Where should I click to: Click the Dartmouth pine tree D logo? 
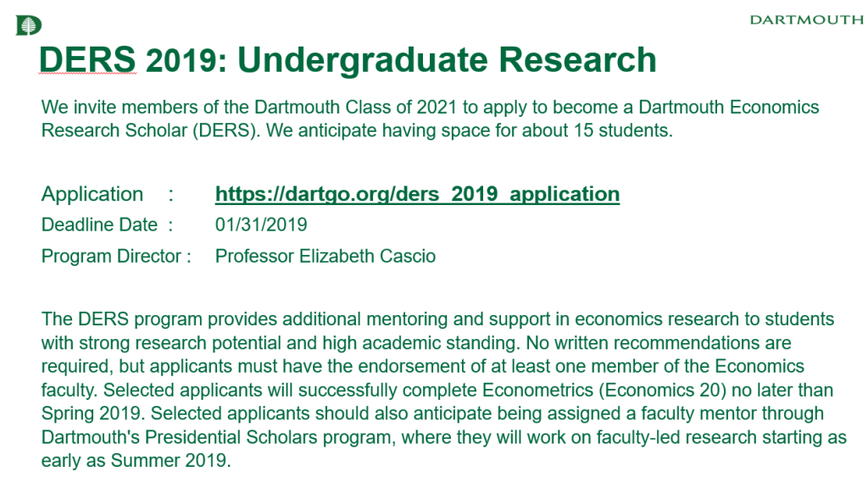(29, 25)
